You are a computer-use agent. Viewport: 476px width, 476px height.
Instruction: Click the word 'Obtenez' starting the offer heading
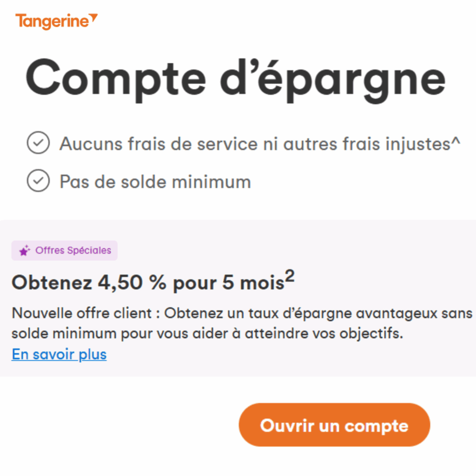click(x=52, y=283)
